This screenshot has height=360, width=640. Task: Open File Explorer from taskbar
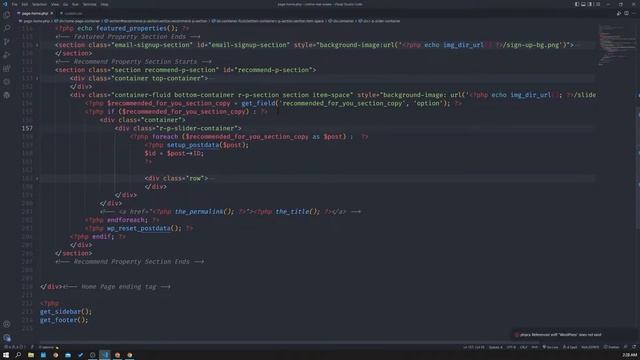tap(31, 355)
